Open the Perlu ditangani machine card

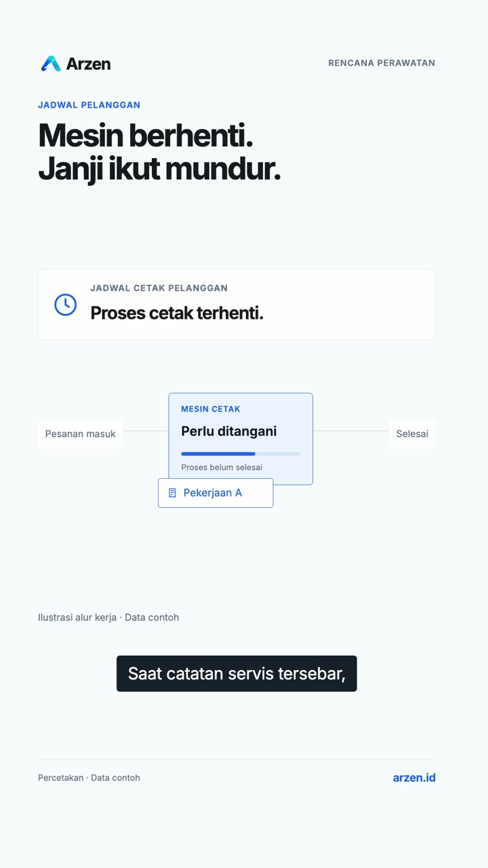(x=241, y=439)
